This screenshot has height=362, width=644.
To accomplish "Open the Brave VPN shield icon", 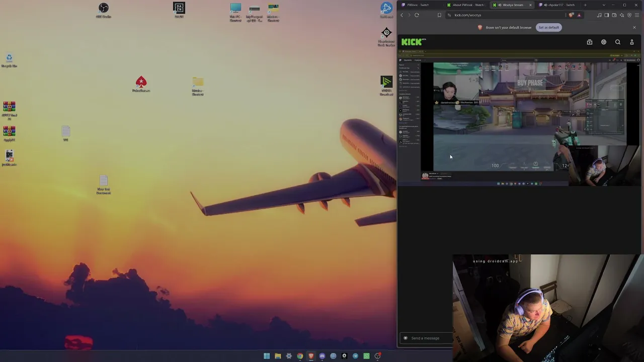I will [629, 15].
